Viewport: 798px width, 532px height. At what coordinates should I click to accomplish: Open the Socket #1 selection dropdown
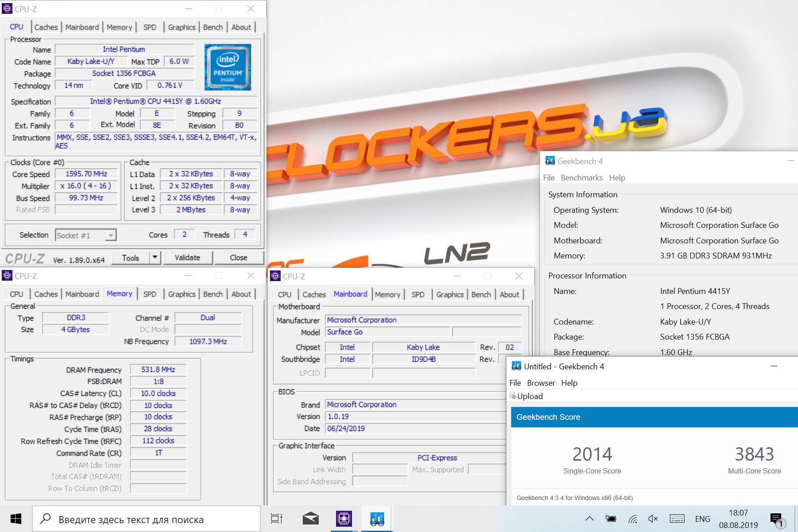(x=86, y=235)
